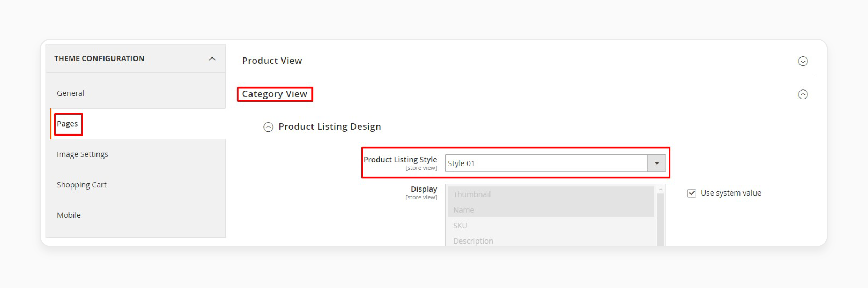
Task: Click the Product Listing Style label
Action: coord(400,160)
